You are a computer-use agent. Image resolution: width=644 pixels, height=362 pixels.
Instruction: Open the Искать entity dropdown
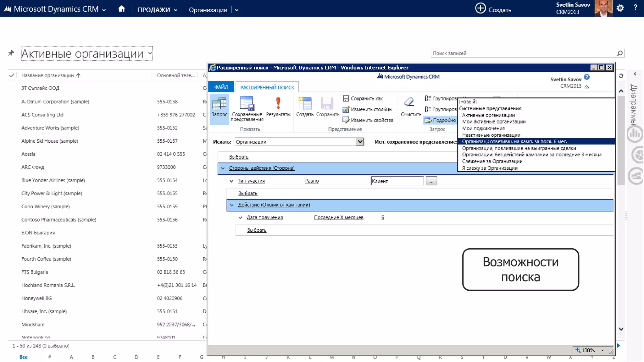360,142
